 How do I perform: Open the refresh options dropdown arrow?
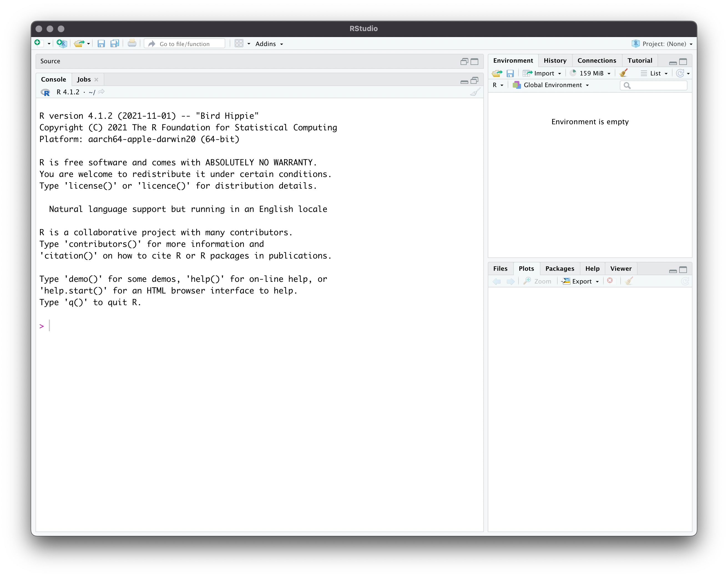click(x=688, y=74)
